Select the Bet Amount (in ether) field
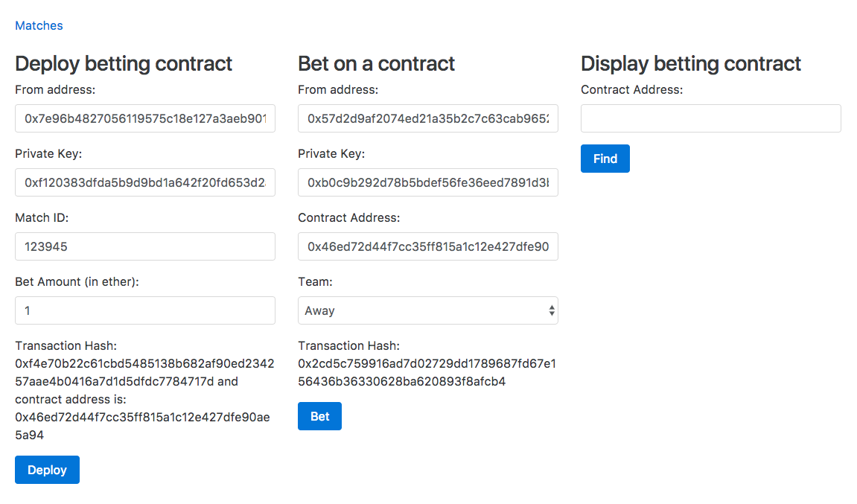857x504 pixels. [x=145, y=310]
